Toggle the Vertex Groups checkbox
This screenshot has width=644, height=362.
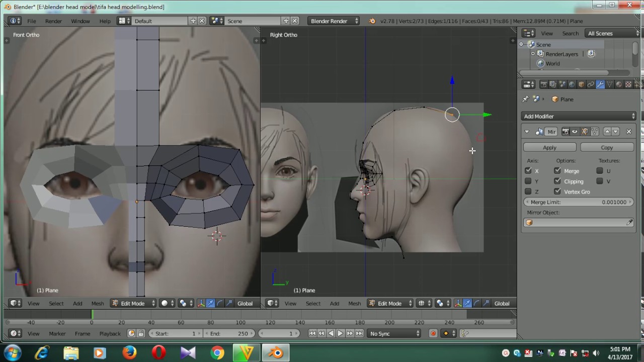point(557,192)
